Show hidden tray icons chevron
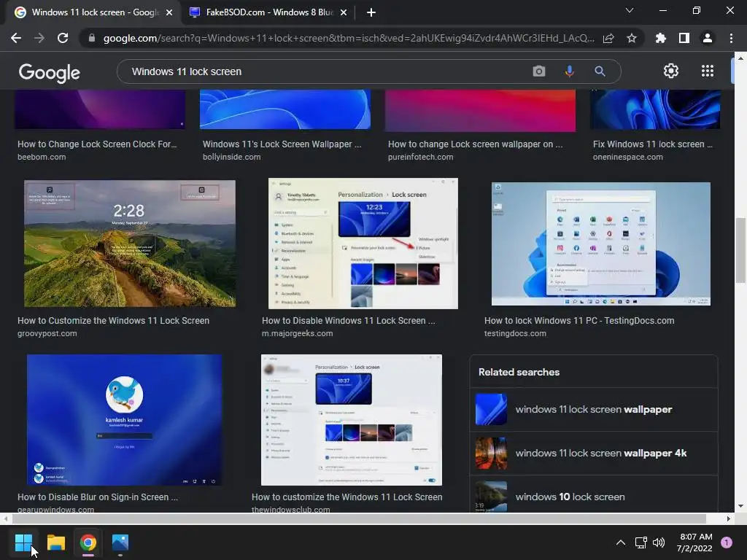This screenshot has width=747, height=560. click(621, 542)
